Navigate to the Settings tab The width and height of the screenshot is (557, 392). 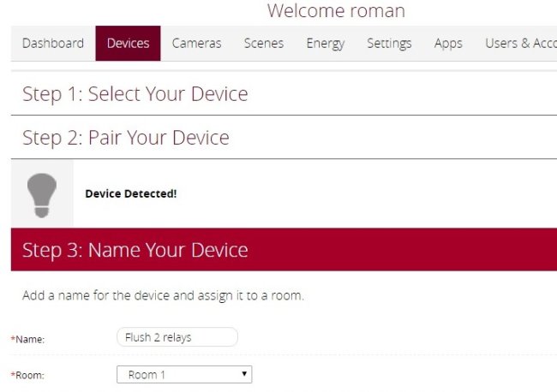(389, 44)
